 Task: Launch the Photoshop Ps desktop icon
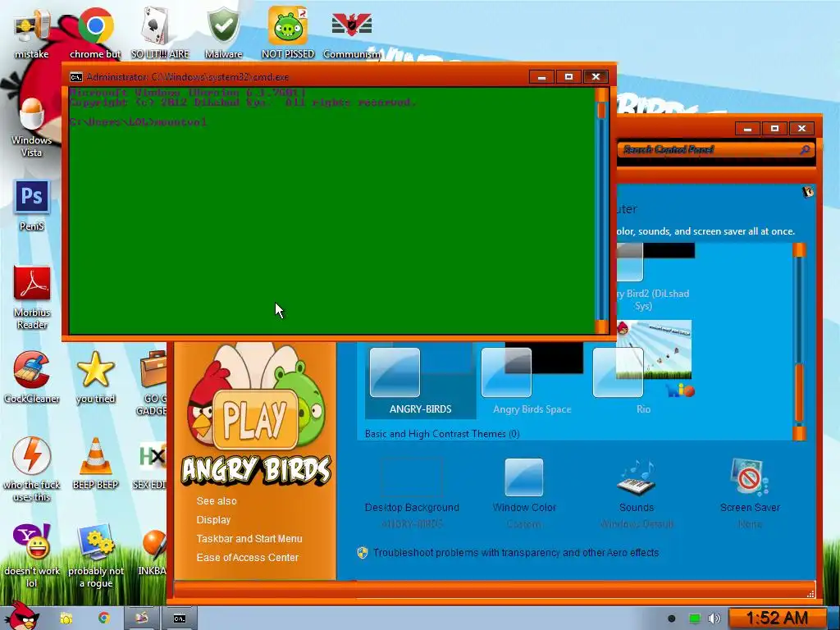pyautogui.click(x=32, y=206)
